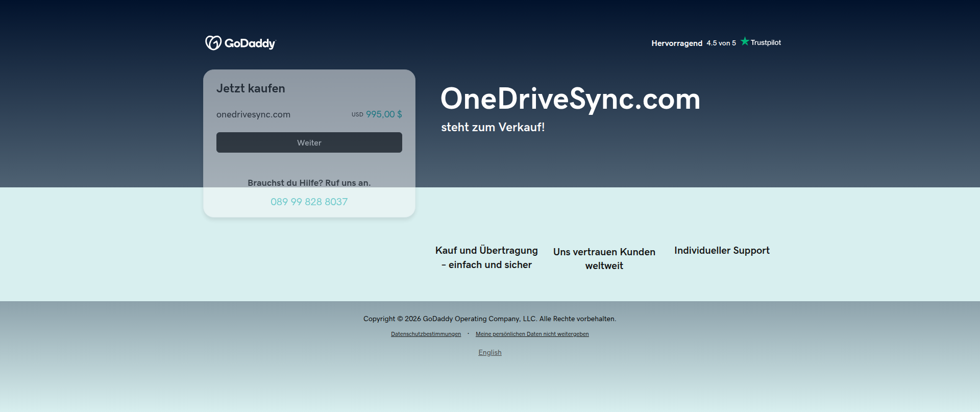Click Brauchst du Hilfe? Ruf uns an.
The width and height of the screenshot is (980, 412).
click(x=309, y=183)
